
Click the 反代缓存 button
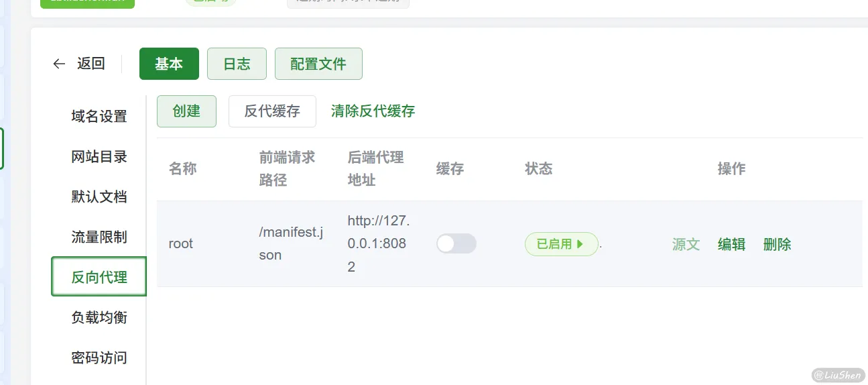tap(272, 111)
